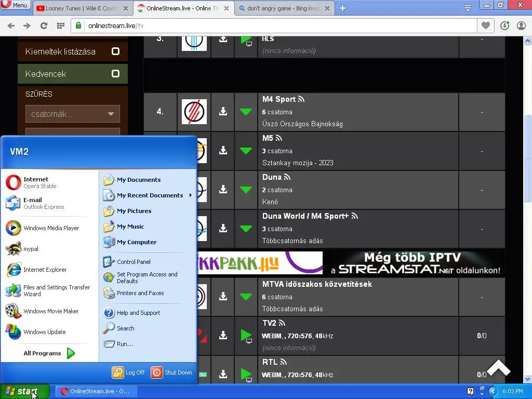532x399 pixels.
Task: Click the M4 Sport channel logo
Action: click(x=194, y=112)
